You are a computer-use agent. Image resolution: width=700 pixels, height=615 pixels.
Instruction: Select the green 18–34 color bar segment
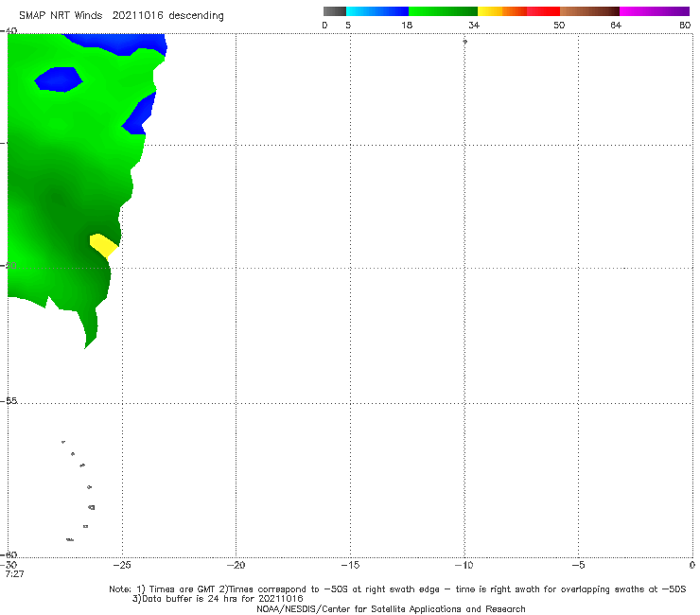tap(443, 11)
